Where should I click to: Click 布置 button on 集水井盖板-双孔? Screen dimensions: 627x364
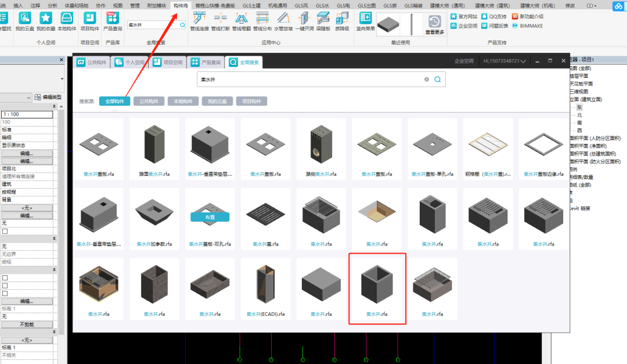210,217
